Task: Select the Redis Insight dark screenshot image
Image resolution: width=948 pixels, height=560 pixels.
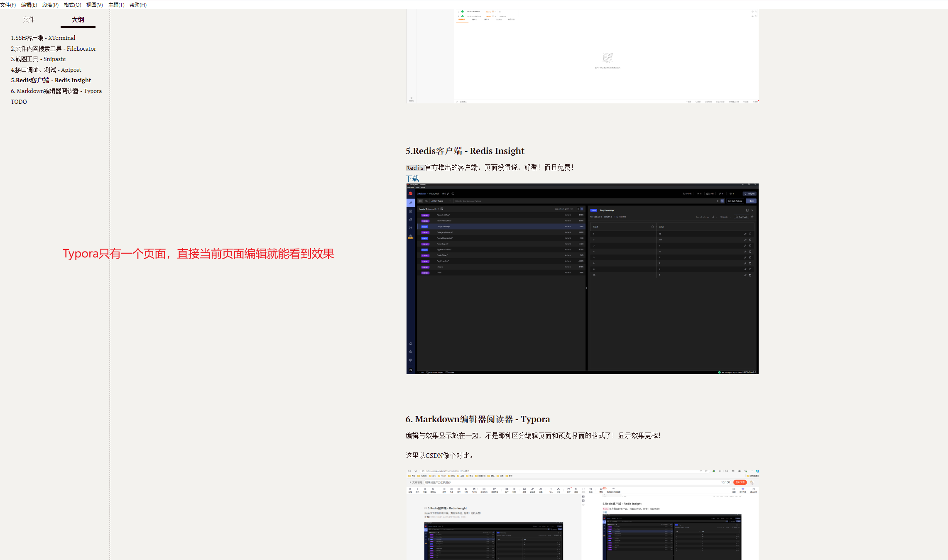Action: coord(583,279)
